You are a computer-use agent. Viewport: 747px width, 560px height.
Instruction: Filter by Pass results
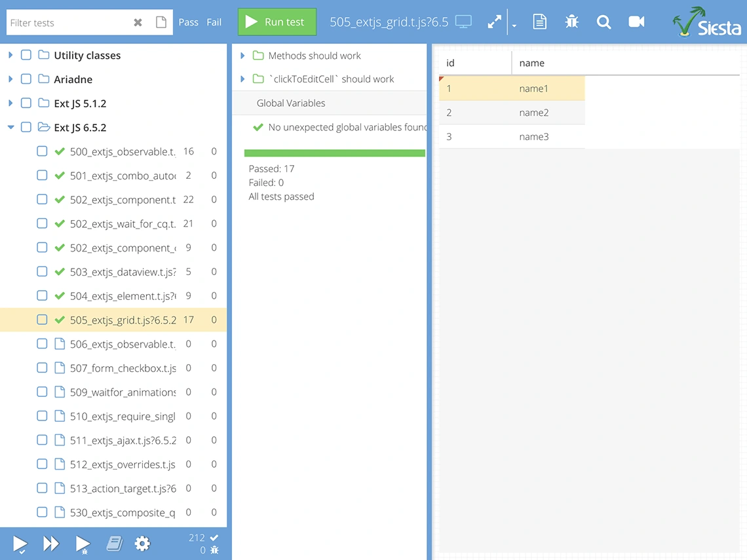(188, 22)
